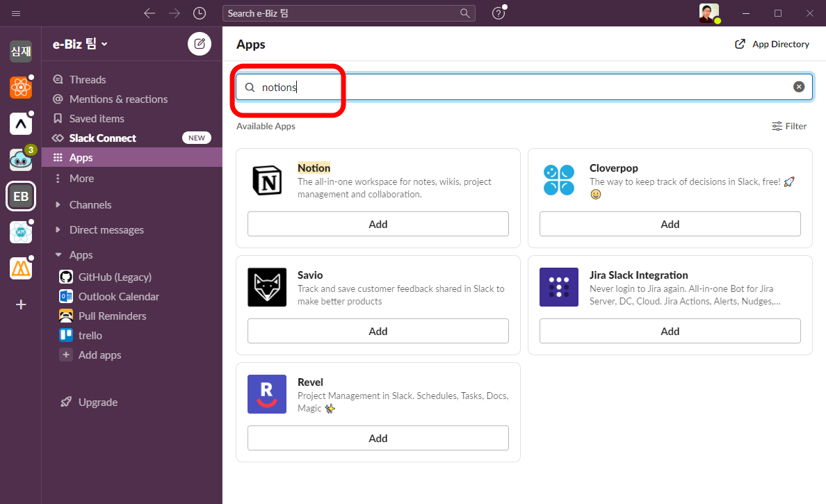826x504 pixels.
Task: Add a workspace with plus icon
Action: point(21,304)
